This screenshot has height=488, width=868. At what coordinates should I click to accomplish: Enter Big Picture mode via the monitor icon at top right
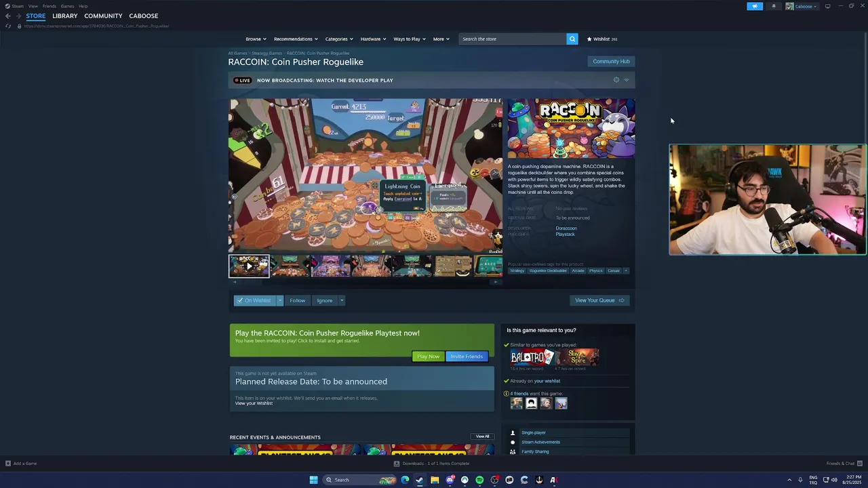tap(827, 6)
